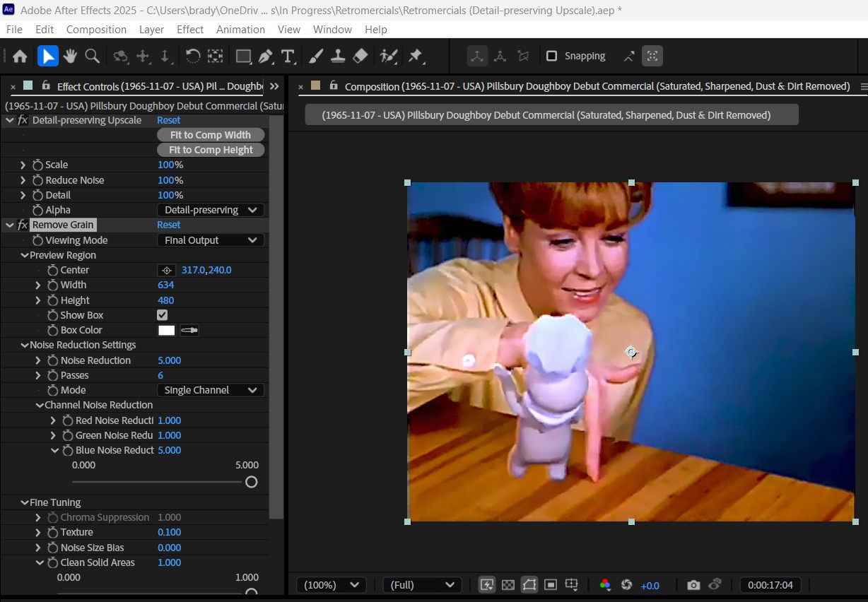
Task: Click the Center point crosshair picker
Action: pos(167,270)
